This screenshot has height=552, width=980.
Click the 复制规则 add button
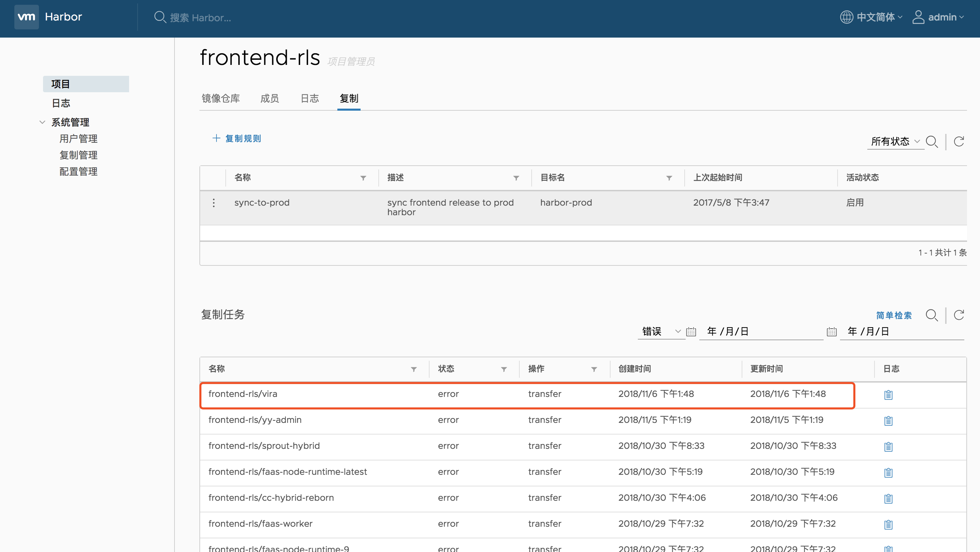[x=237, y=139]
